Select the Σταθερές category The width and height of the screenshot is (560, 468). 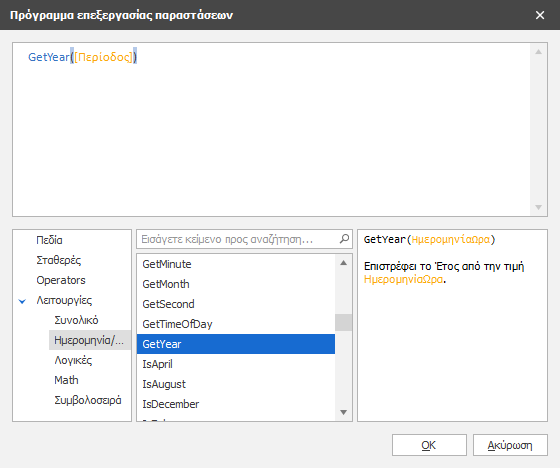pos(59,260)
